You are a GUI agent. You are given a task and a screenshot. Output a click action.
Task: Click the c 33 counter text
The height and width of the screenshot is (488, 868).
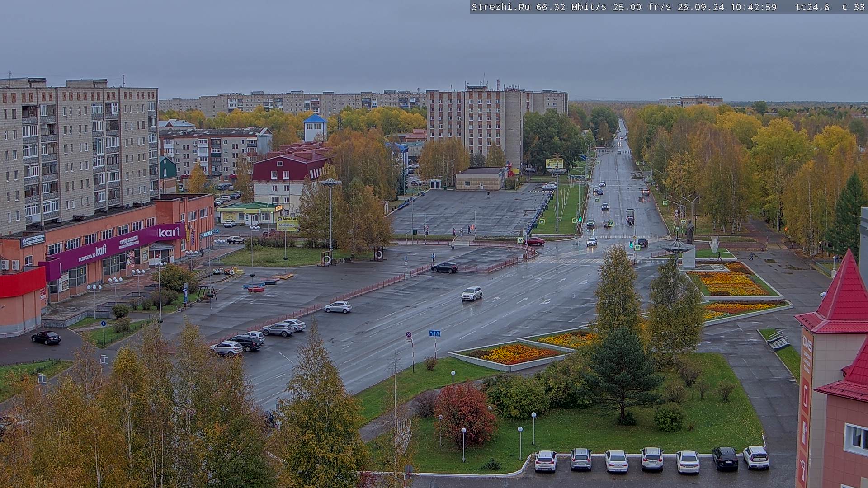pos(853,7)
